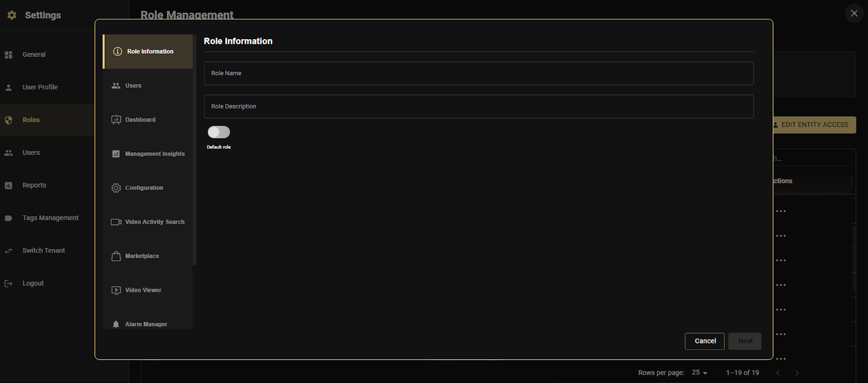The width and height of the screenshot is (868, 383).
Task: Click the Role Name input field
Action: pyautogui.click(x=478, y=73)
